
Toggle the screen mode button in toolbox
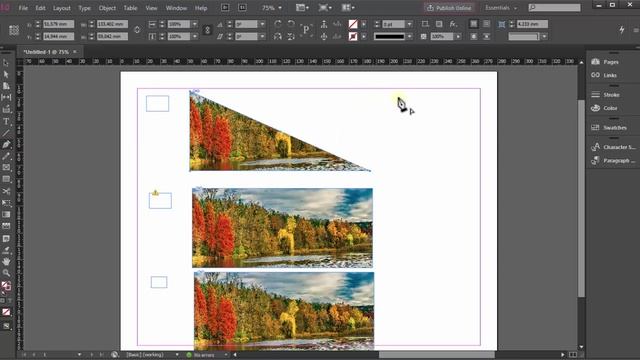(x=6, y=326)
